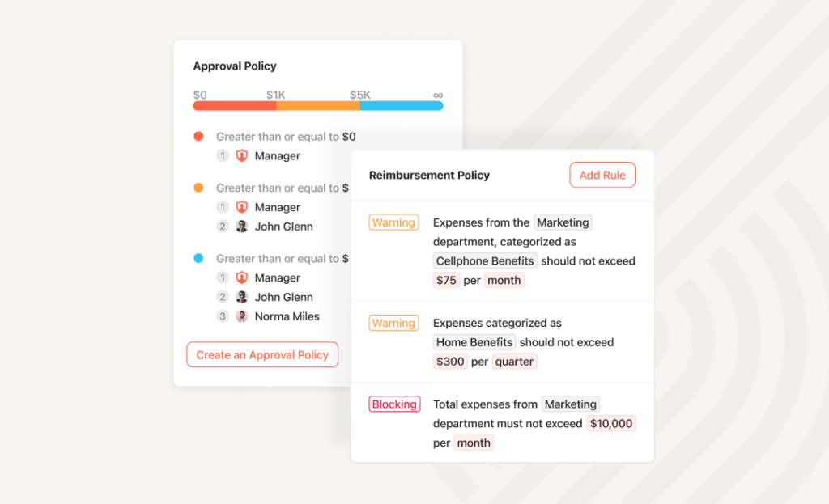Click John Glenn's avatar in orange tier
The width and height of the screenshot is (829, 504).
[x=241, y=227]
